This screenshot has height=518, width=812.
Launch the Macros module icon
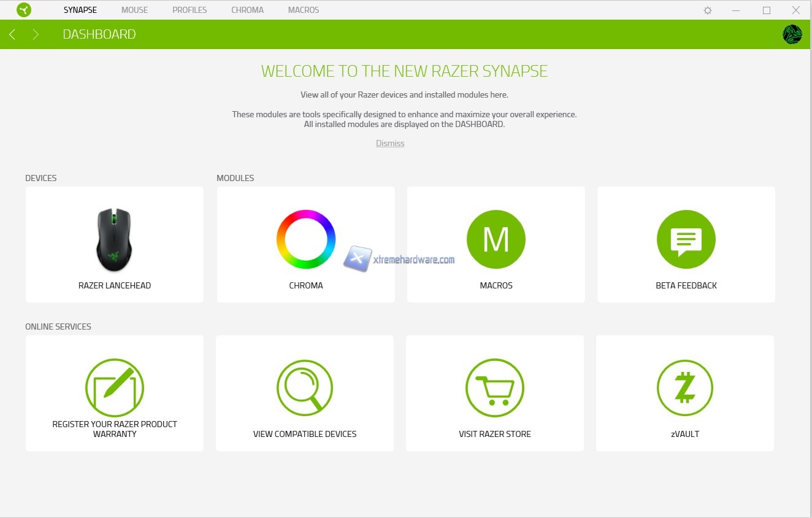[x=496, y=239]
